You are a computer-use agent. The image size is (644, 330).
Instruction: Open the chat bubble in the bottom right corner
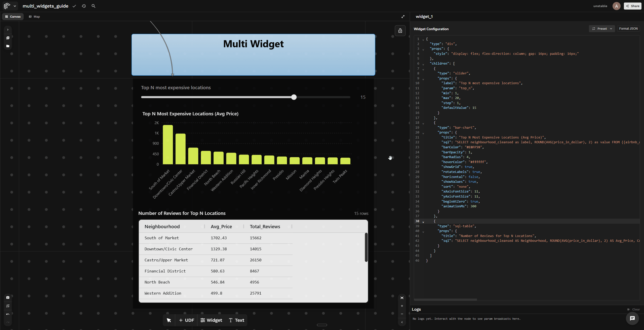coord(632,318)
